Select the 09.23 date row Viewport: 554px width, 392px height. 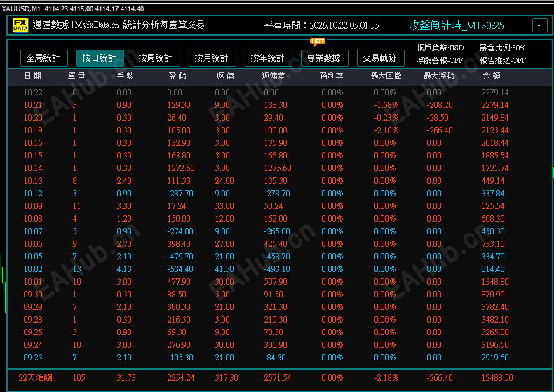tap(279, 358)
